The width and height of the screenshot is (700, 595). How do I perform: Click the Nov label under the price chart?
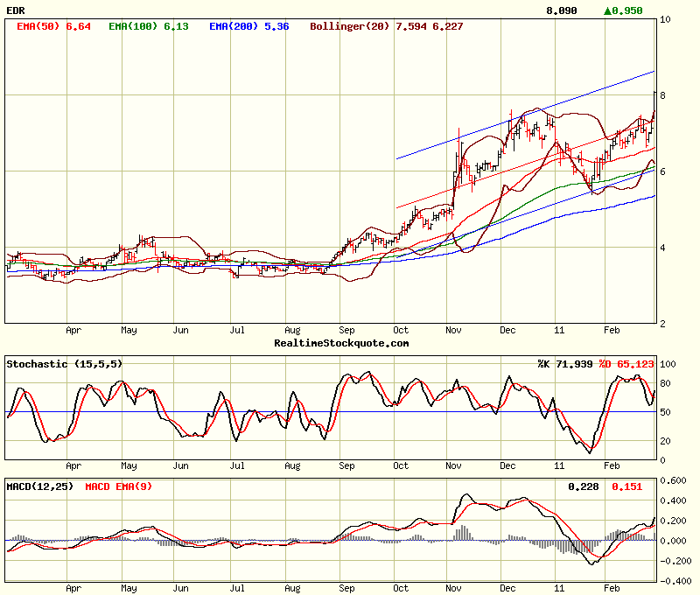pos(453,330)
